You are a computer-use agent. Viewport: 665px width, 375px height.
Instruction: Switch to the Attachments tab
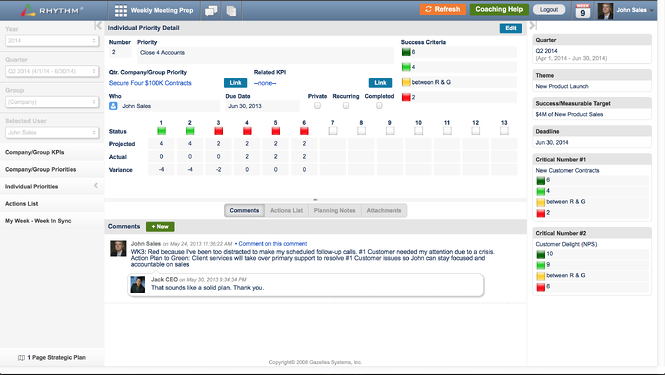(x=384, y=210)
